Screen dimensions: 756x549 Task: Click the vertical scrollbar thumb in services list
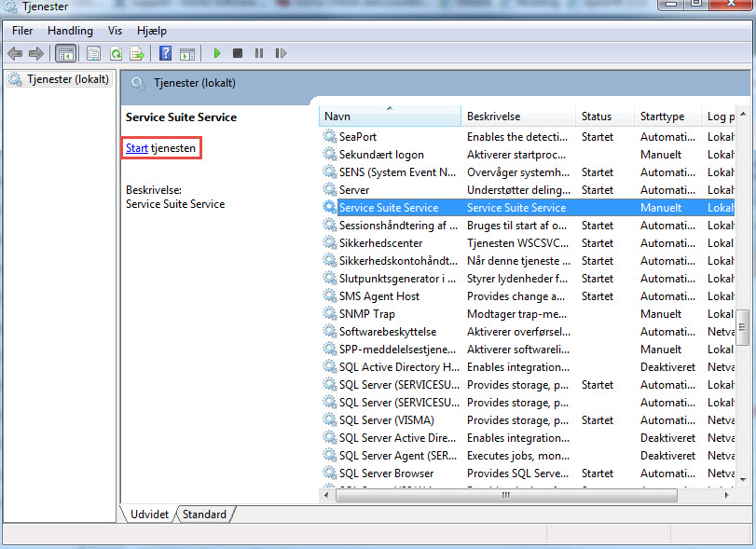pos(743,328)
